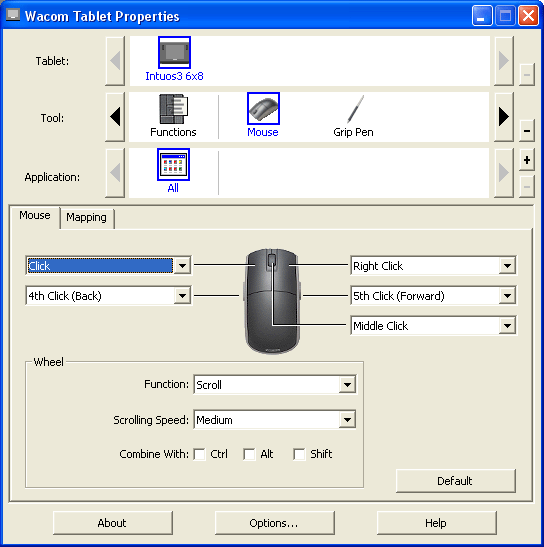Image resolution: width=544 pixels, height=547 pixels.
Task: Click the Tool list right arrow
Action: click(504, 117)
